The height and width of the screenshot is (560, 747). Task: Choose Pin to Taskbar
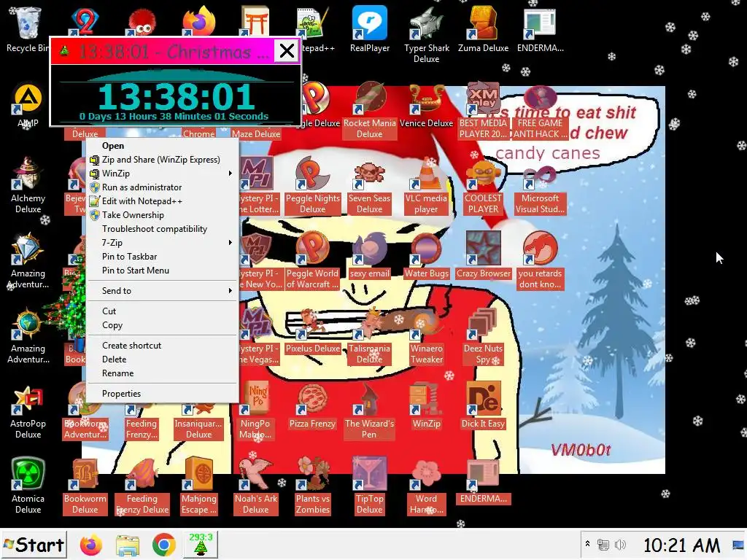click(163, 256)
